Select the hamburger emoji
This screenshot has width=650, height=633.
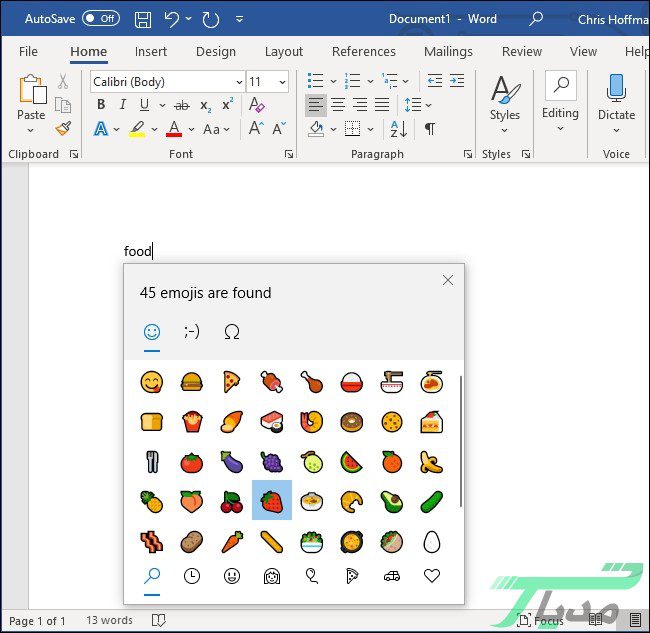coord(191,381)
